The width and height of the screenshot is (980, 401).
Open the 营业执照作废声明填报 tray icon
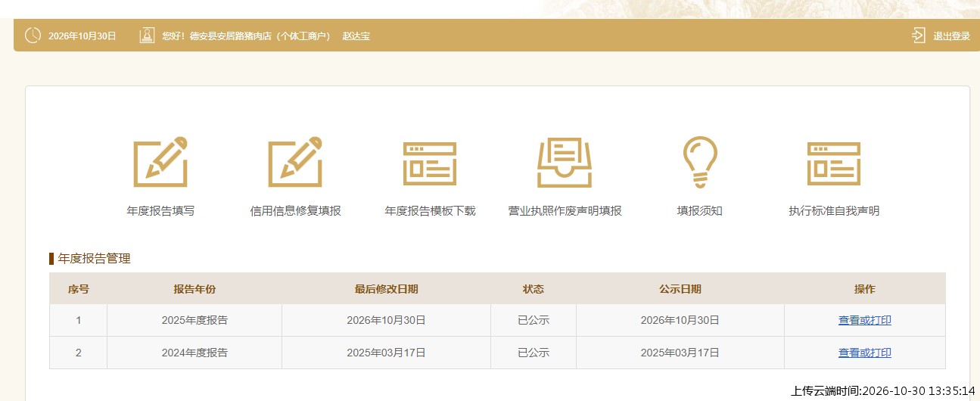click(x=565, y=163)
